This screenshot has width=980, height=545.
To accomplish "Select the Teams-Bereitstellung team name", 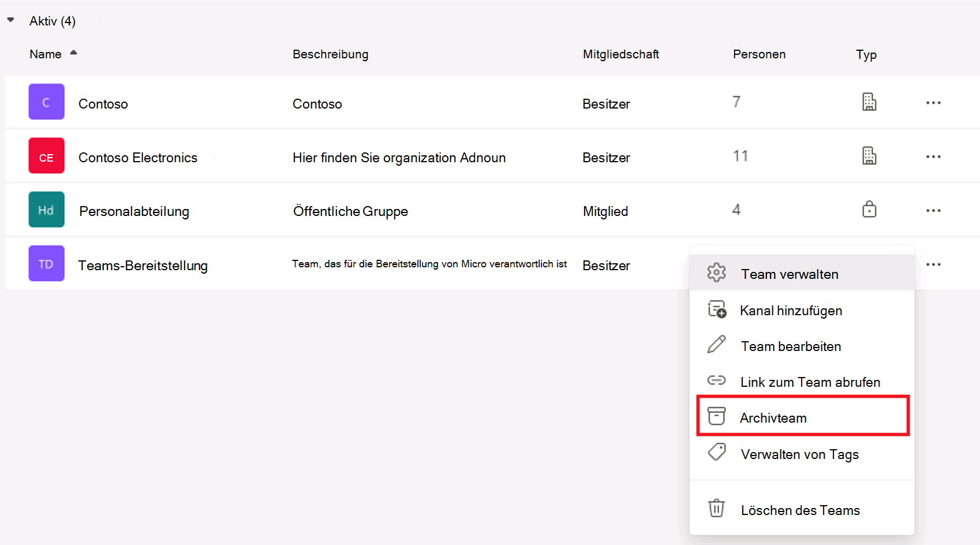I will [x=143, y=266].
